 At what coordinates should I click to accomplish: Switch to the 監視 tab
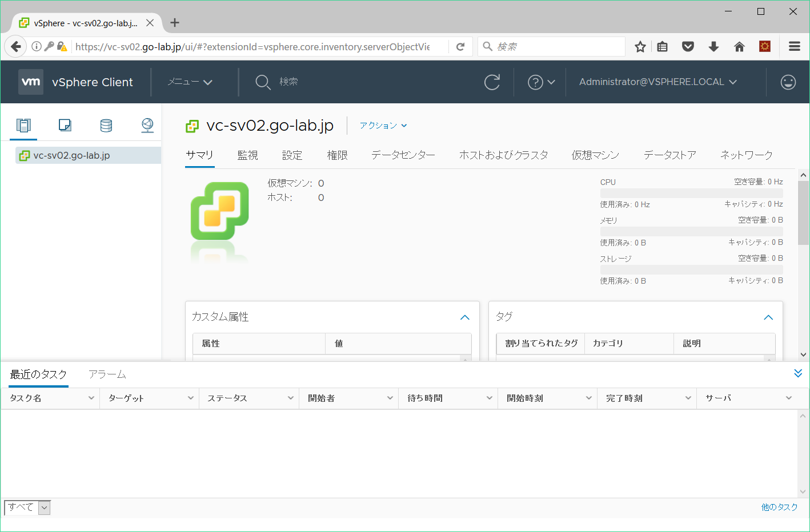click(x=247, y=155)
